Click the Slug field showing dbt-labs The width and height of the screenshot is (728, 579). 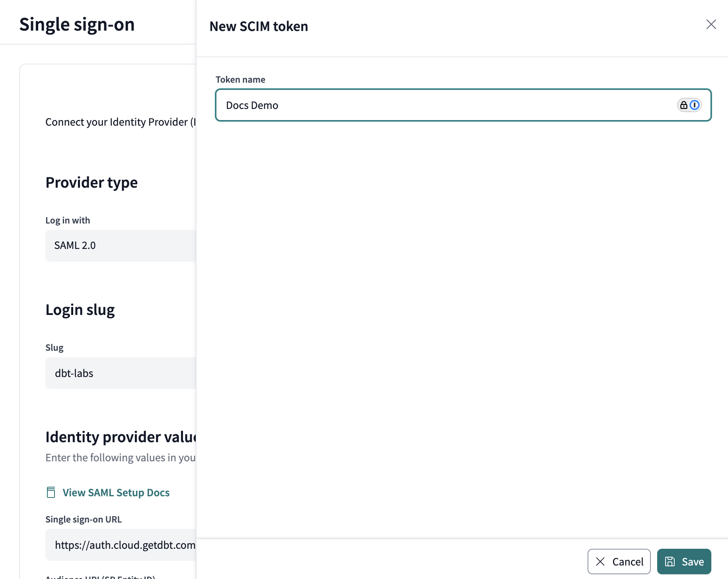click(119, 373)
